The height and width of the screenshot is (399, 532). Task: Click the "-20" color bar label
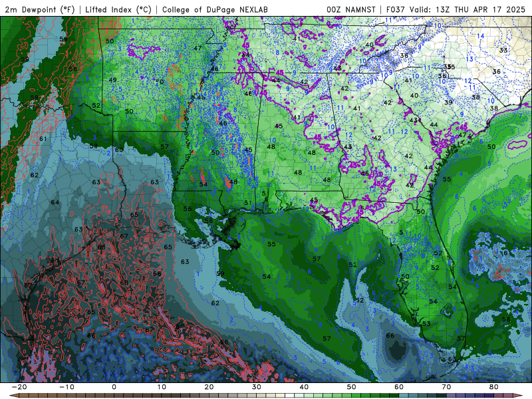(19, 387)
